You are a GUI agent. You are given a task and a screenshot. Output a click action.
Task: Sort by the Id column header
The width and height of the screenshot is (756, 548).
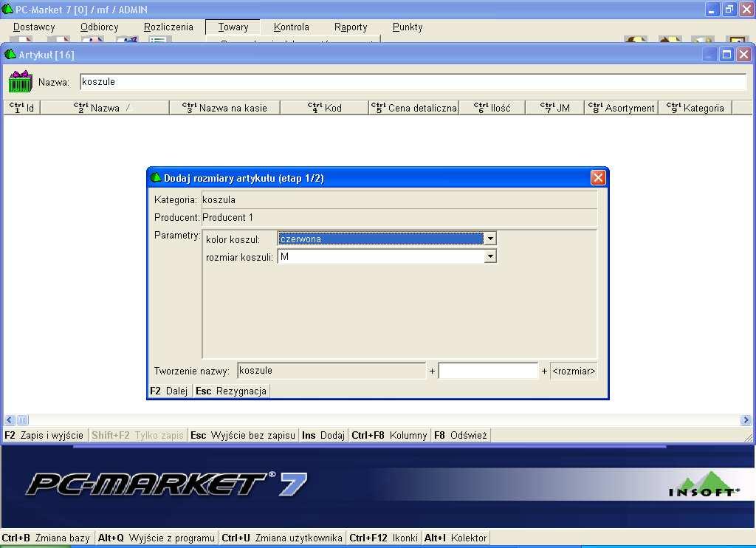[21, 108]
